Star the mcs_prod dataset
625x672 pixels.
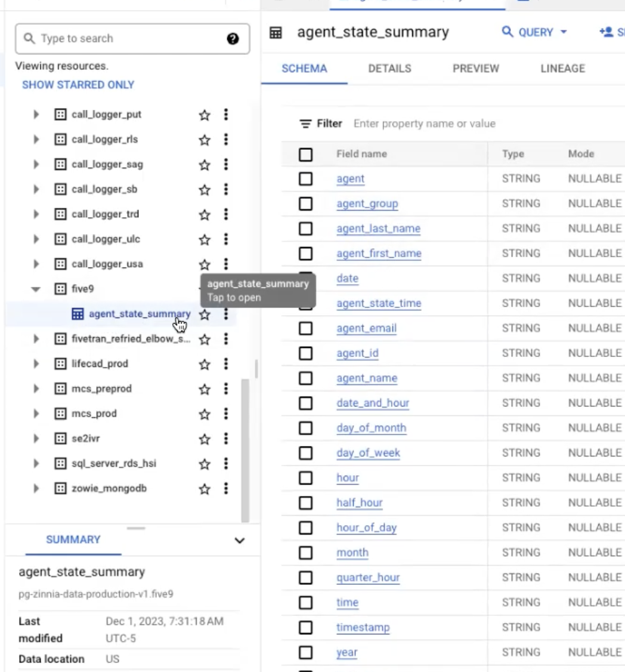[x=205, y=414]
